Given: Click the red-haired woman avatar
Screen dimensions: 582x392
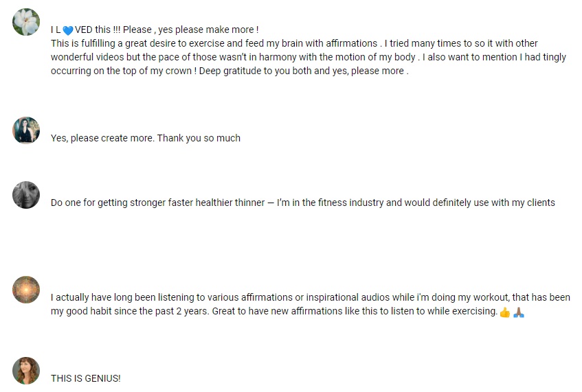Looking at the screenshot, I should (x=26, y=371).
